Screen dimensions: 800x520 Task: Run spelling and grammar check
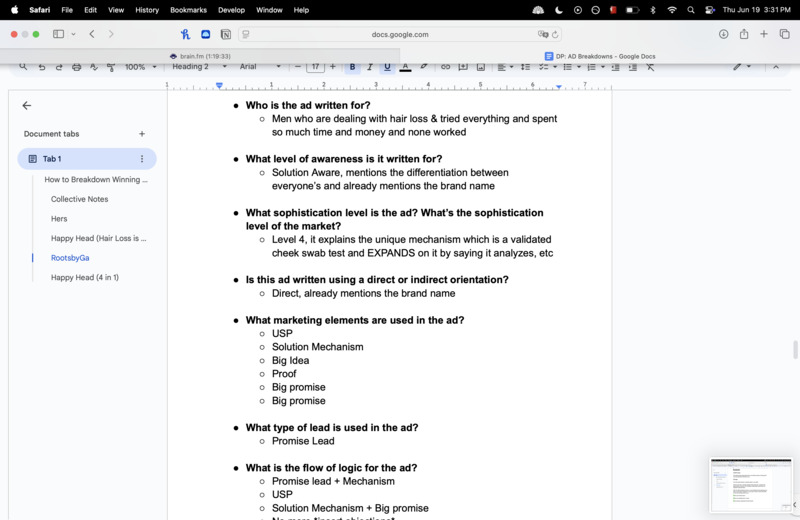point(94,67)
